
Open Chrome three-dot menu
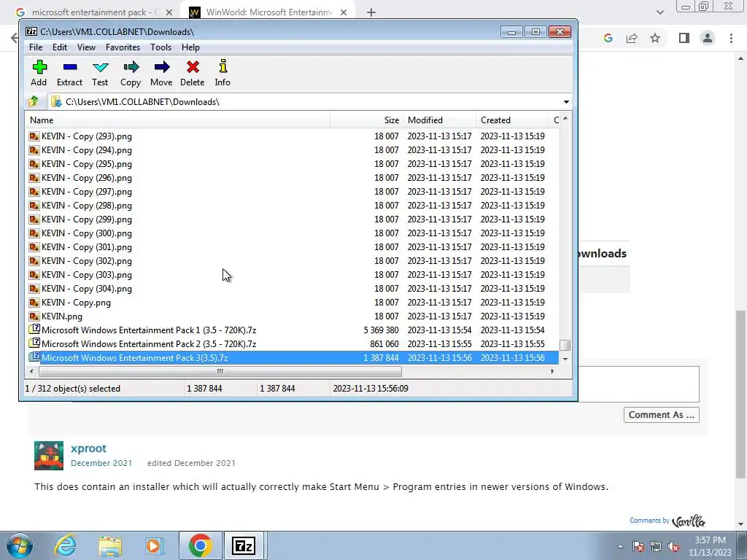pos(731,38)
